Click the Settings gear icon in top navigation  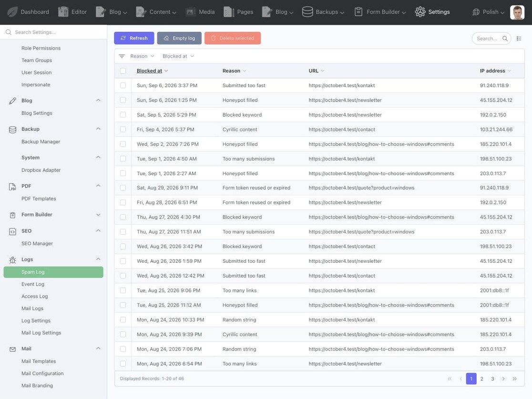click(x=420, y=12)
